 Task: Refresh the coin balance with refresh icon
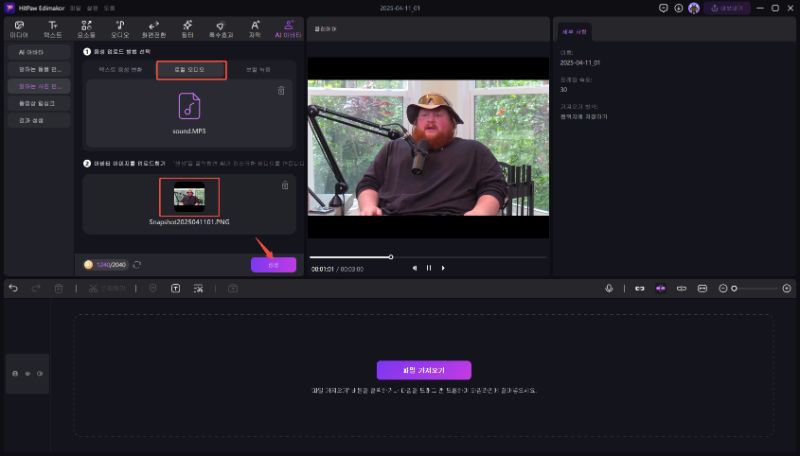click(137, 265)
